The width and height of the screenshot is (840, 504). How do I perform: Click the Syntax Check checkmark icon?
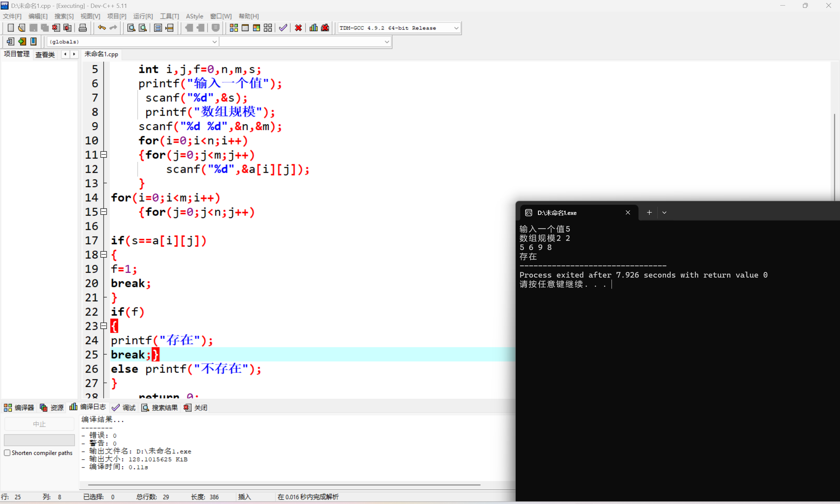point(283,28)
